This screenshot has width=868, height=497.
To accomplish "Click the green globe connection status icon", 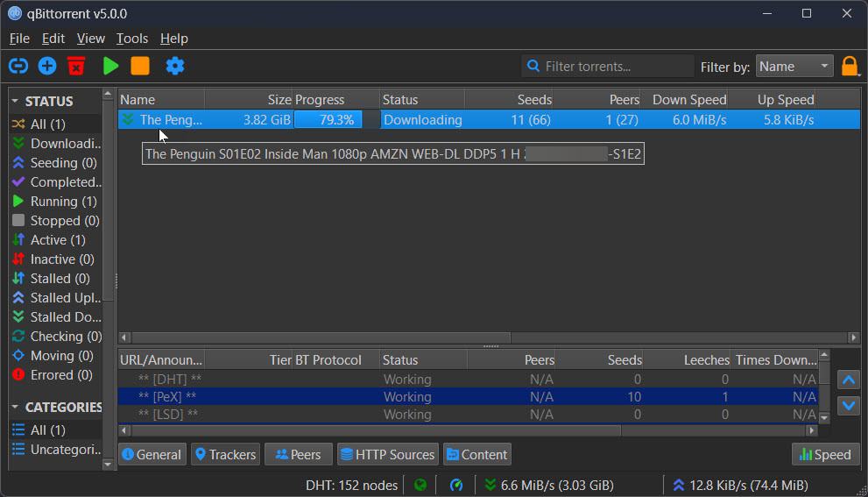I will [x=420, y=486].
